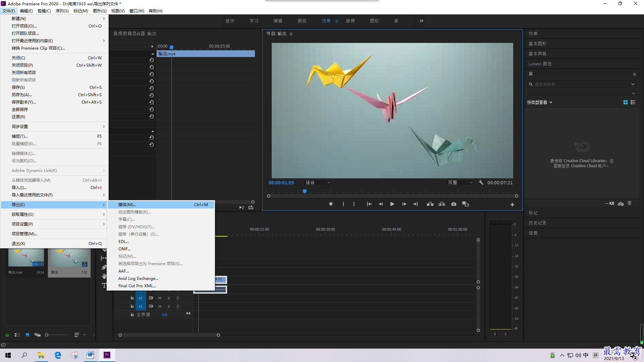This screenshot has height=362, width=644.
Task: Solo audio track A2
Action: click(169, 298)
